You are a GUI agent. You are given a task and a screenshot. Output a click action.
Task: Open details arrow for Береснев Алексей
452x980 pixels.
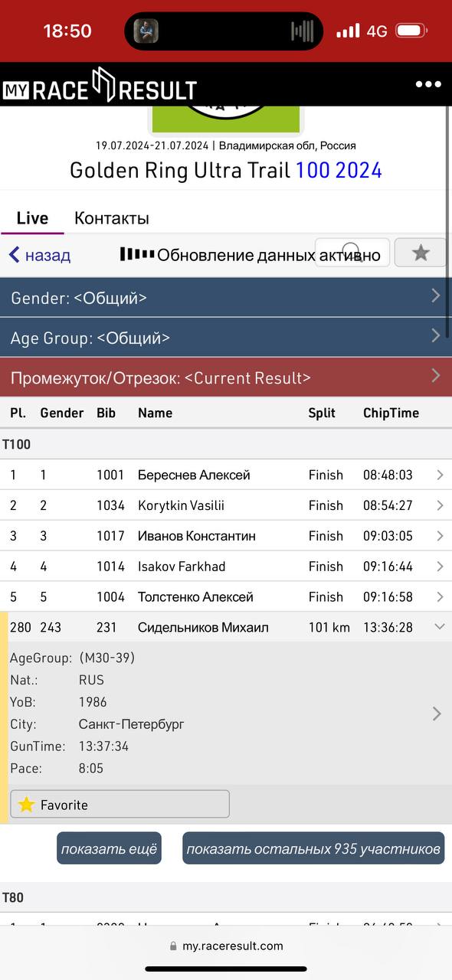tap(440, 475)
